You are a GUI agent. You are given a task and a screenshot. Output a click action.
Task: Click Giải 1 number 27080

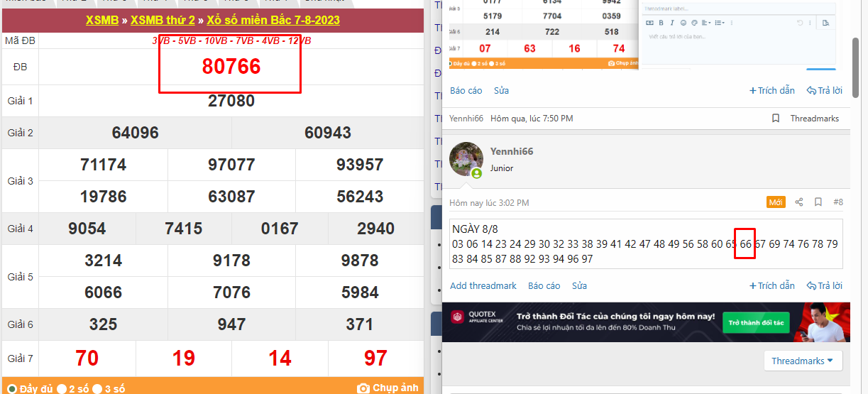point(231,101)
